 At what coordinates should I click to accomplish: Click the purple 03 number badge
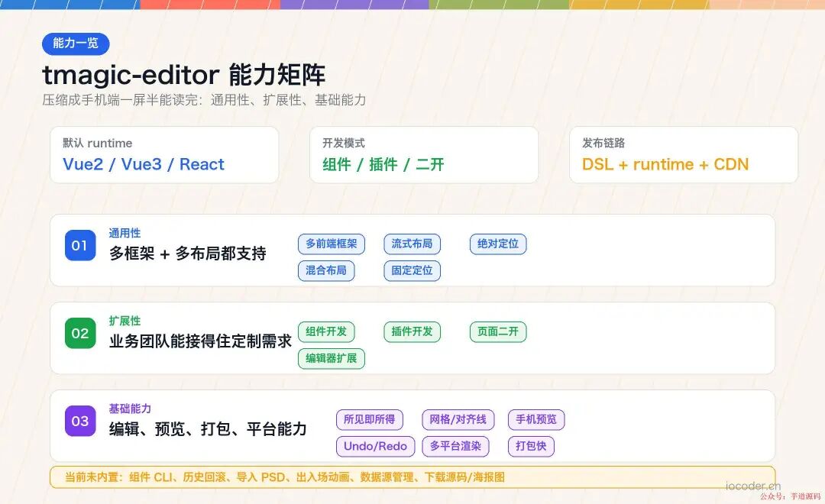[x=80, y=421]
